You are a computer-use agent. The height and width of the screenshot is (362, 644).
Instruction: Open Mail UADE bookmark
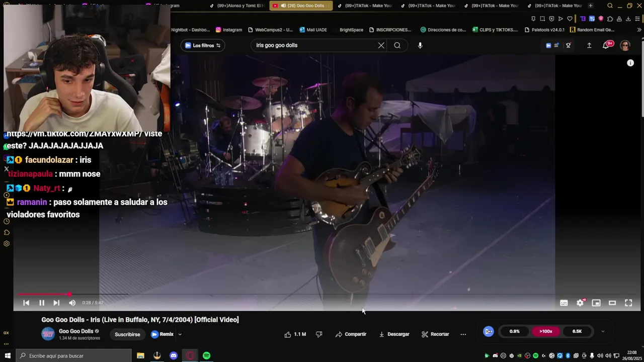pos(313,30)
